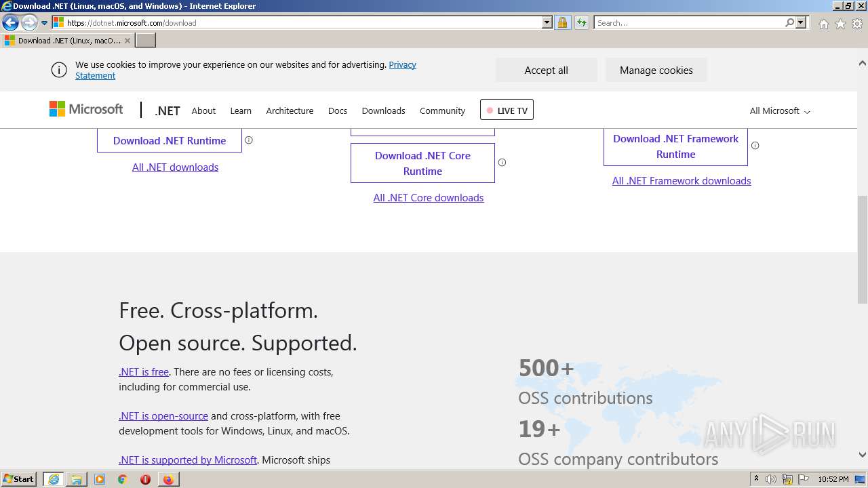Open the recent pages dropdown arrow
The image size is (868, 488).
click(45, 23)
